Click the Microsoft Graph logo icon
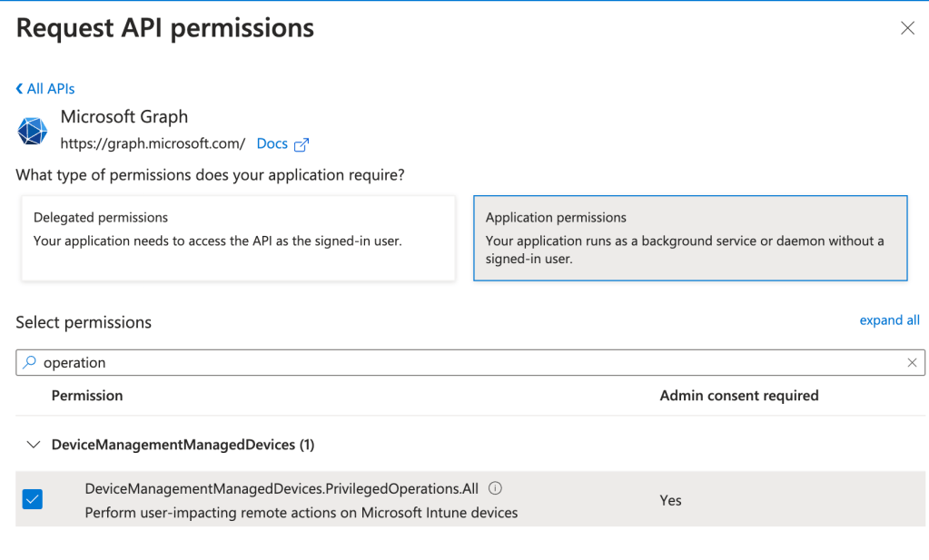Viewport: 929px width, 560px height. coord(33,132)
